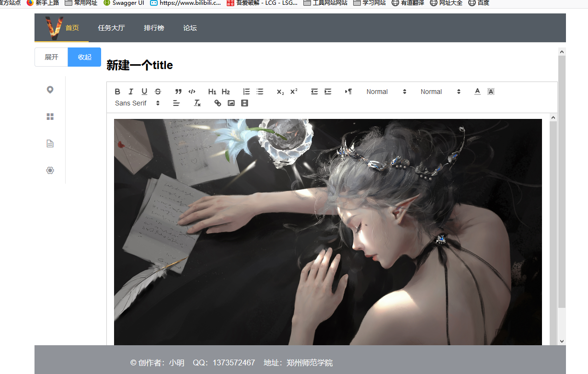Click the grid sidebar icon

(x=50, y=117)
